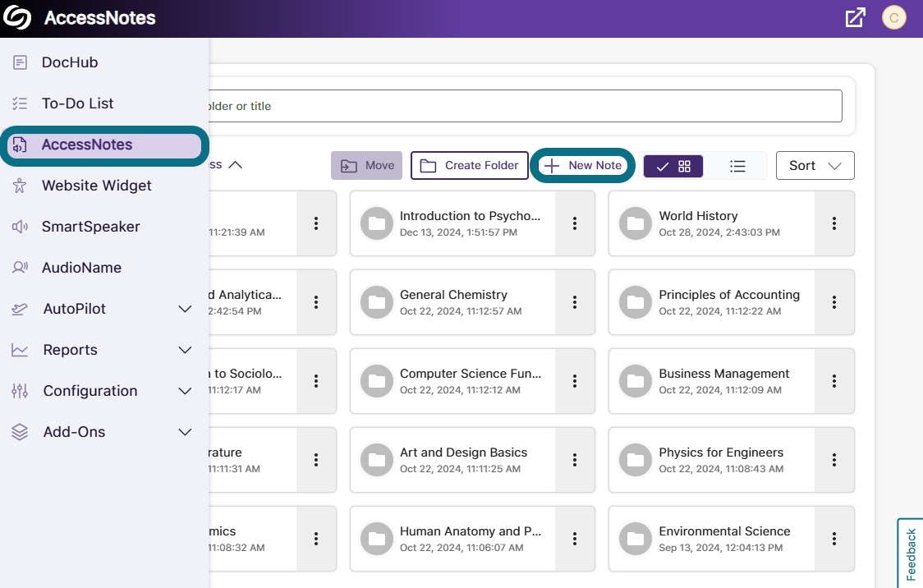Open the Sort dropdown
Image resolution: width=923 pixels, height=588 pixels.
pos(815,165)
